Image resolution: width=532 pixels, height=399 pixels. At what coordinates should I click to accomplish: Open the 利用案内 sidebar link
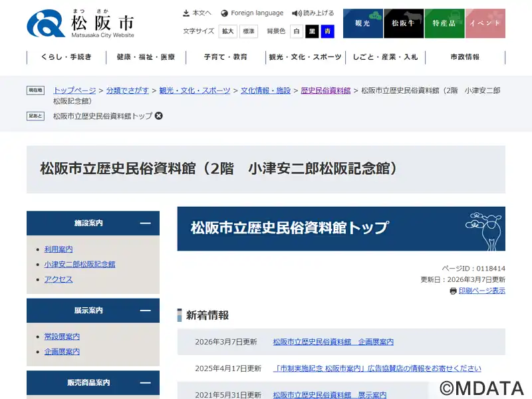(x=59, y=249)
